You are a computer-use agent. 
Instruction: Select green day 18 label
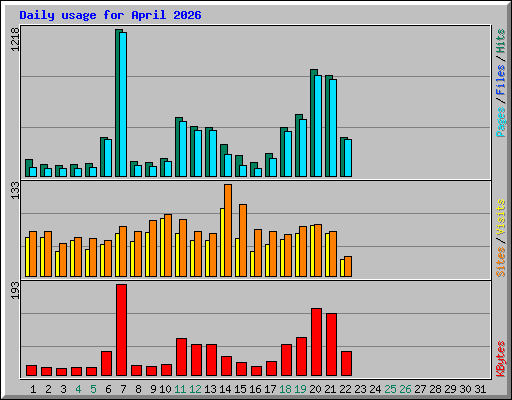coord(286,389)
